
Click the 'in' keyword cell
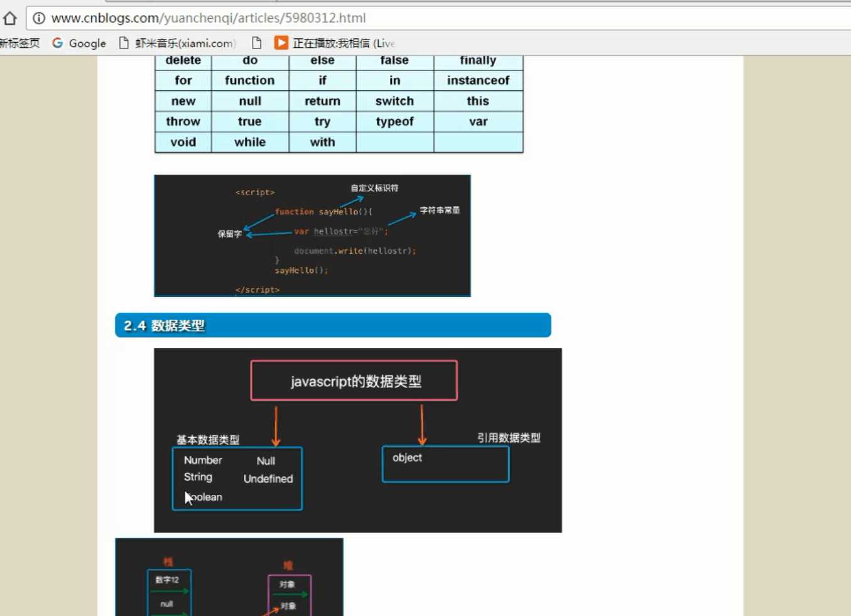(x=394, y=80)
